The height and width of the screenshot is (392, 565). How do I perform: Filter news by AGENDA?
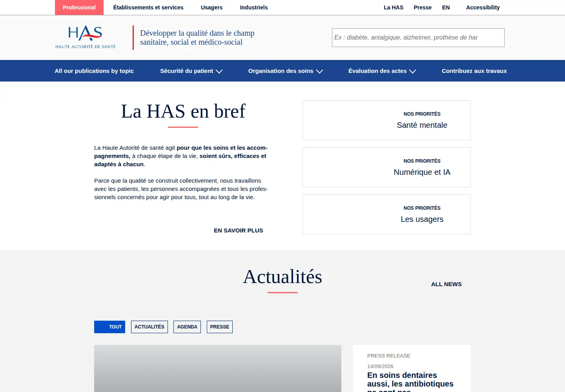[187, 327]
